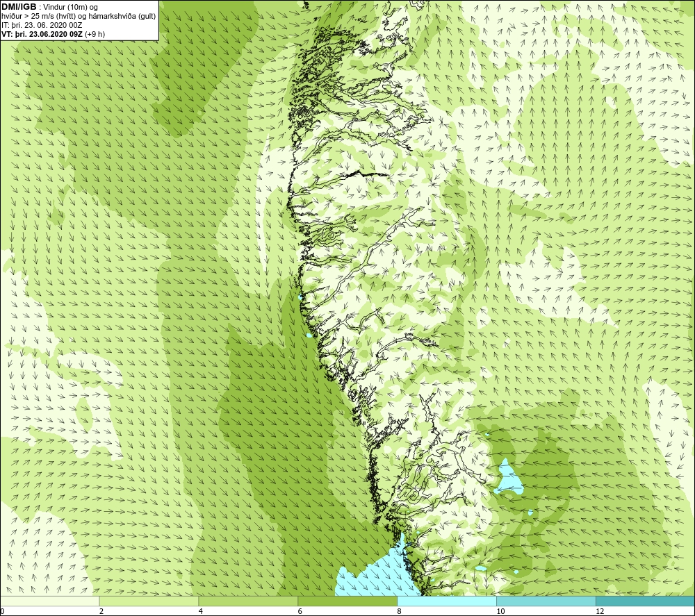The width and height of the screenshot is (695, 616).
Task: Click the 2–4 m/s light green legend swatch
Action: click(149, 601)
